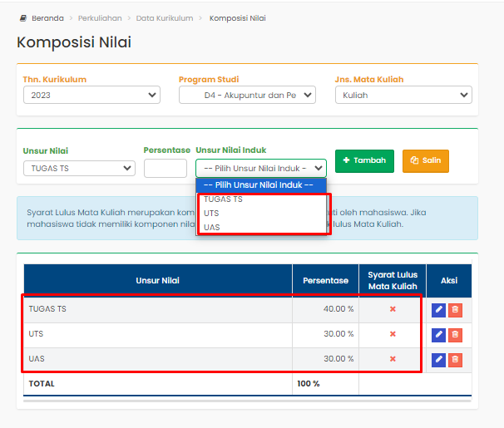504x428 pixels.
Task: Go to Beranda breadcrumb link
Action: click(x=47, y=18)
